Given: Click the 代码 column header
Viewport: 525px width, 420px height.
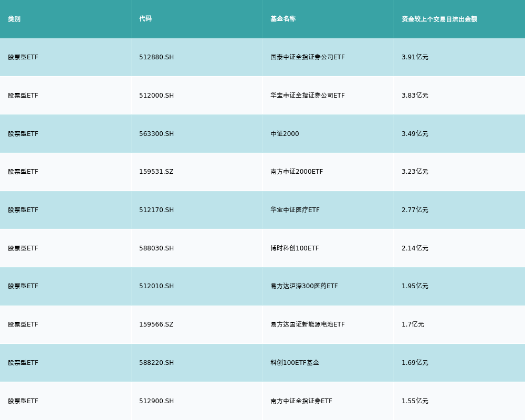Looking at the screenshot, I should coord(145,19).
